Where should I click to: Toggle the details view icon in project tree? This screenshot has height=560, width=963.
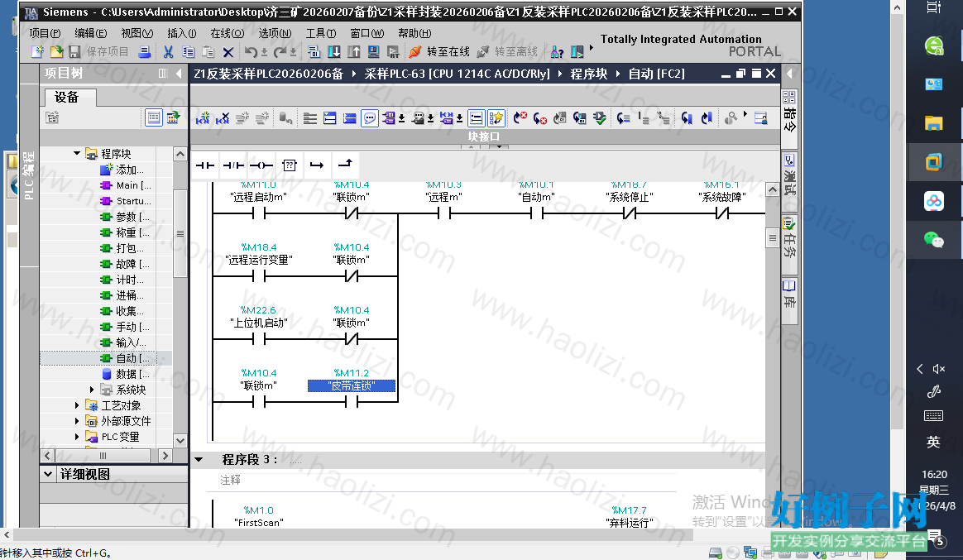point(154,118)
